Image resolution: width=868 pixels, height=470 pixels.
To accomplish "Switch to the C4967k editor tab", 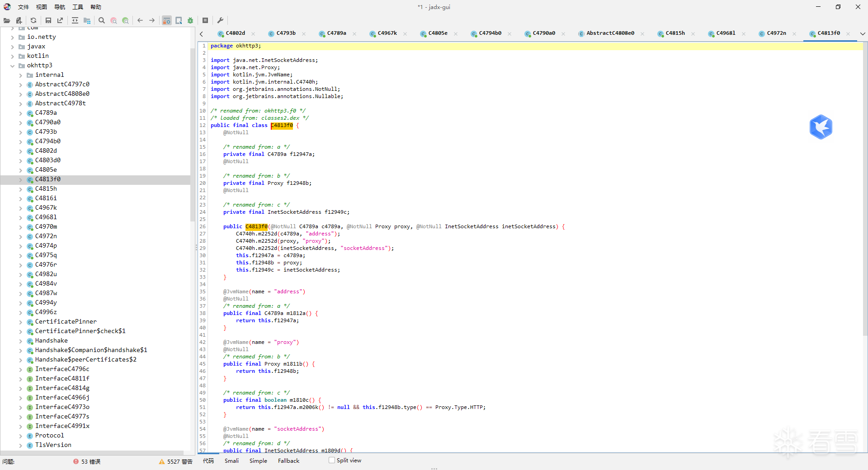I will (387, 33).
